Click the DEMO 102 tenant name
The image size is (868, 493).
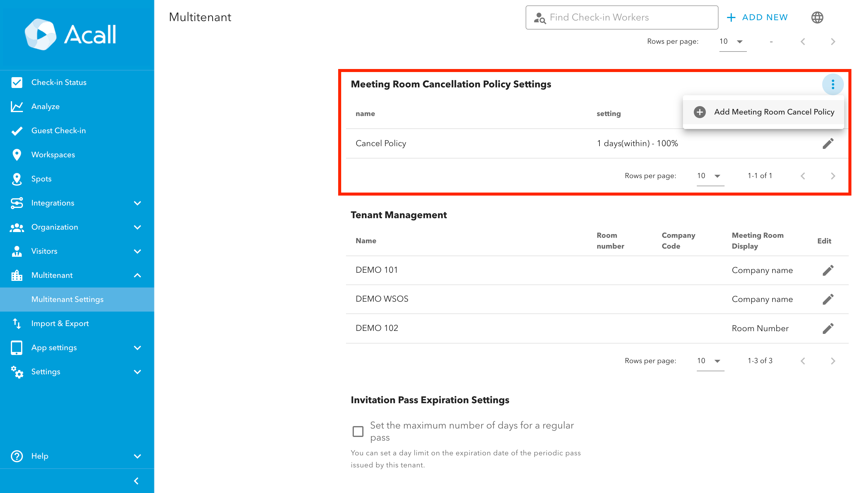(x=377, y=328)
